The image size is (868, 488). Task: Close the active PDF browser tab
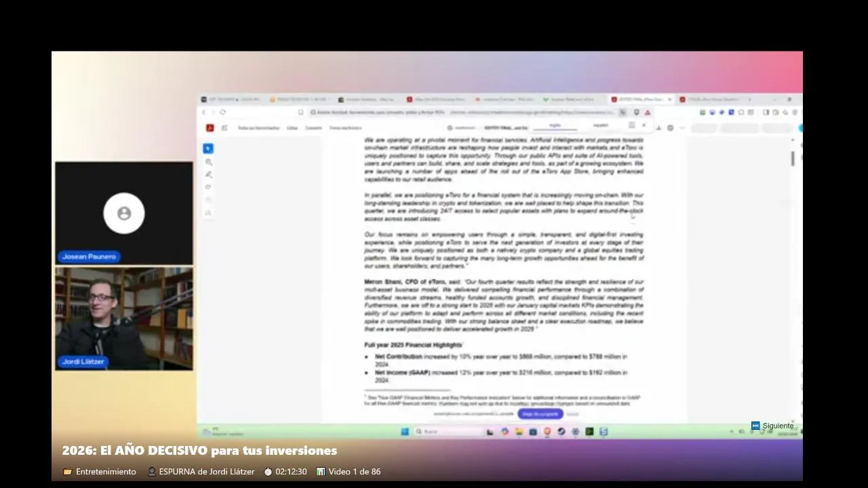(x=669, y=100)
